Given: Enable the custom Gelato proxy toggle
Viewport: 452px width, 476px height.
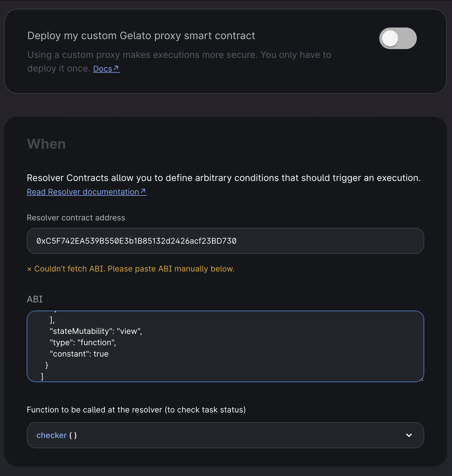Looking at the screenshot, I should [398, 38].
